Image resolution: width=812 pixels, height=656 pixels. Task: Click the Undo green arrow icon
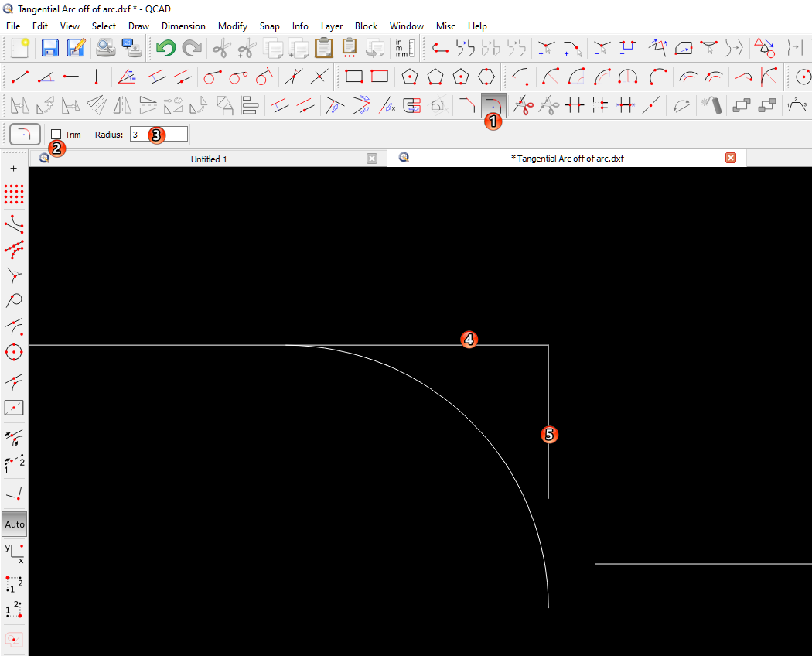point(165,48)
